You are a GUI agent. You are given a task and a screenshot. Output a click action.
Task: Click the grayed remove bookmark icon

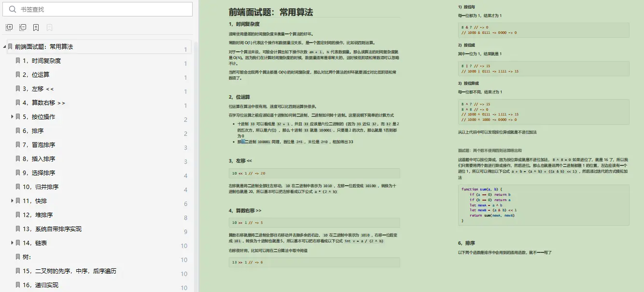[x=49, y=28]
